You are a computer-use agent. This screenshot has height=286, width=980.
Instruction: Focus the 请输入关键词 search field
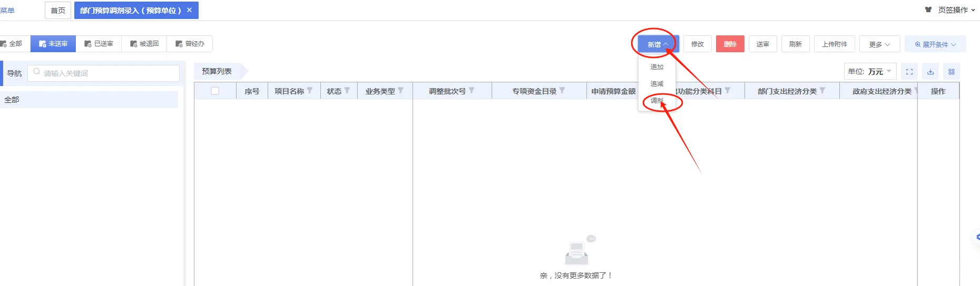[x=103, y=73]
